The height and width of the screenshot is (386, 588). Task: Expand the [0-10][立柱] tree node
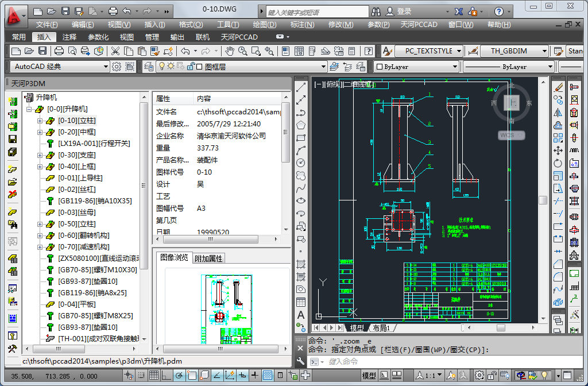coord(40,121)
